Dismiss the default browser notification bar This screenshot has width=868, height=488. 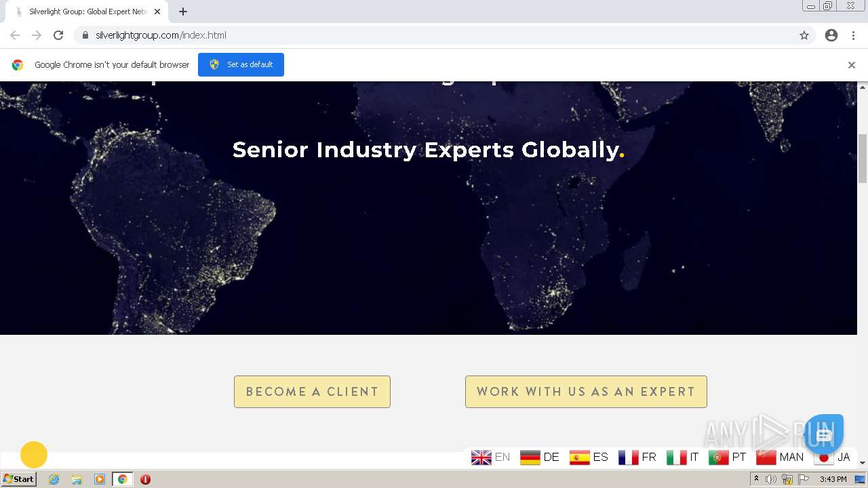pos(852,65)
